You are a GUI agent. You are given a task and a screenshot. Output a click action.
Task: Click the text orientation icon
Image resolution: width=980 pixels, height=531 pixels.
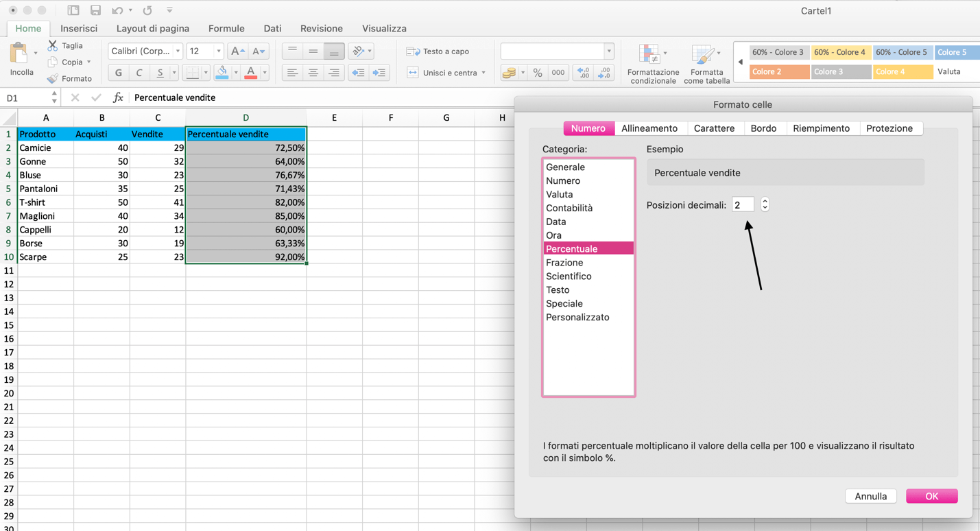pos(358,51)
